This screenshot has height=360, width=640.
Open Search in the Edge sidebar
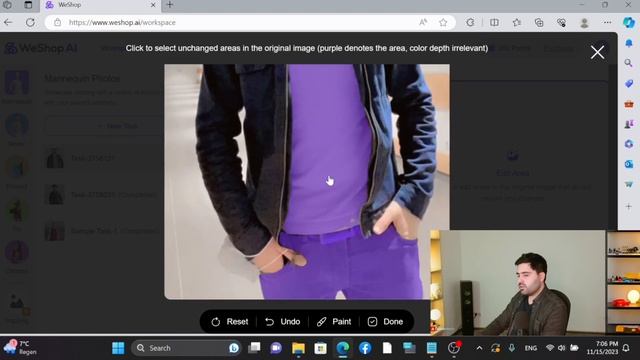[629, 63]
